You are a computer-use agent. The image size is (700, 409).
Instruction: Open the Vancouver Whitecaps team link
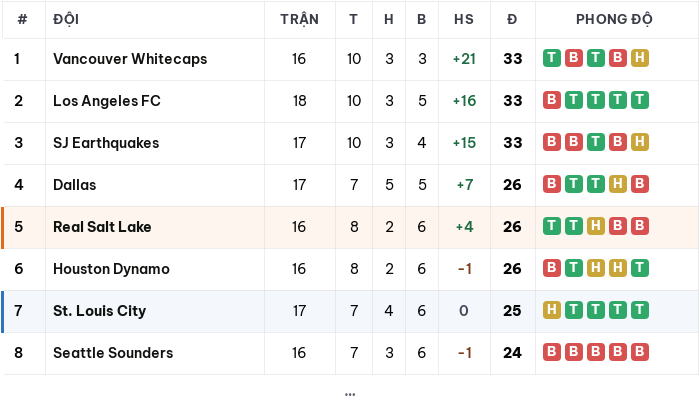pos(130,59)
